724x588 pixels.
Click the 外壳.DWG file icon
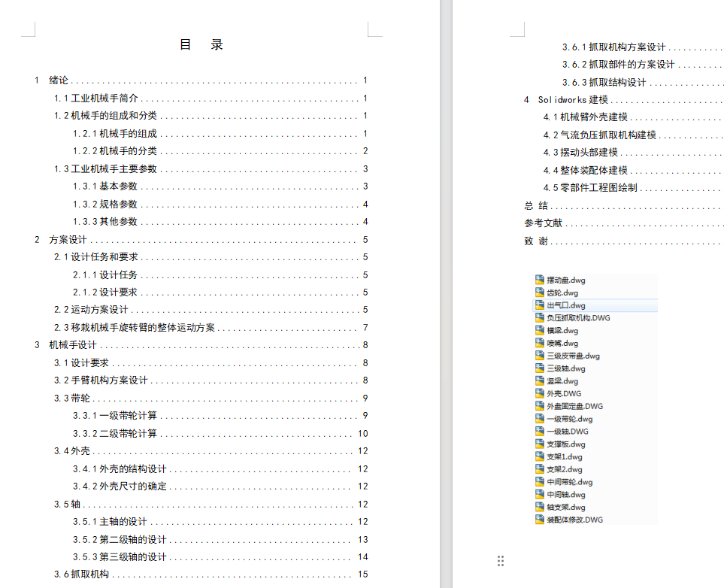(x=539, y=393)
